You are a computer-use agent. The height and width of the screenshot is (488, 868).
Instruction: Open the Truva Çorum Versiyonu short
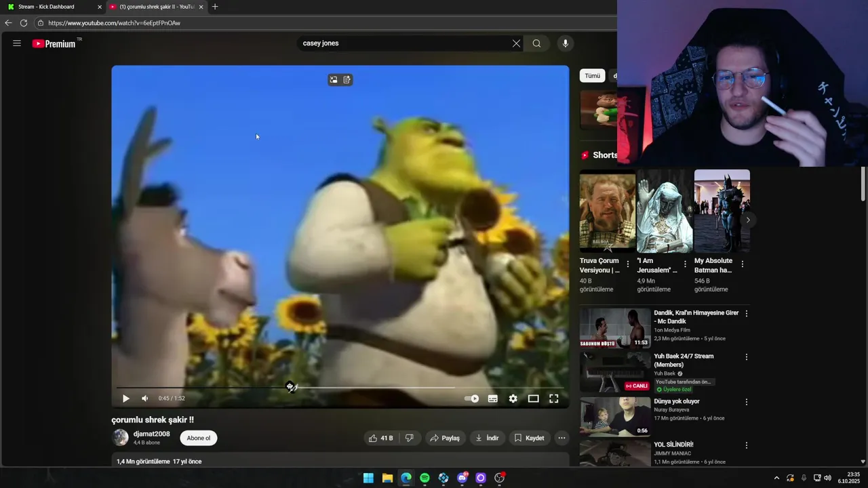point(608,211)
